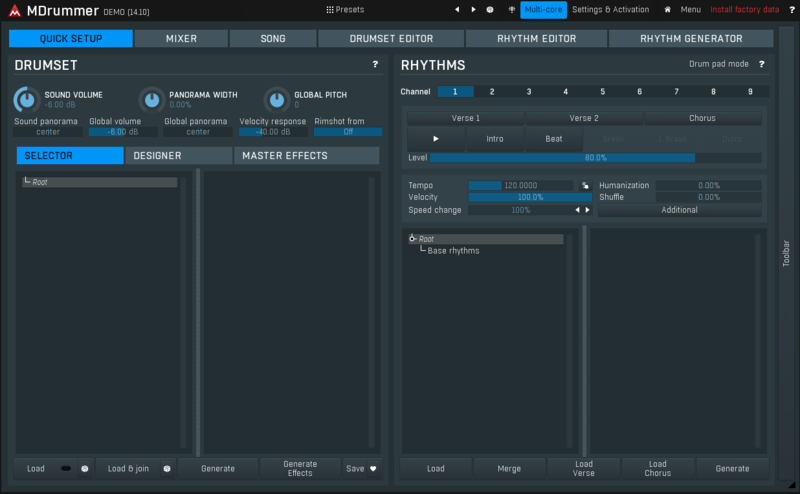
Task: Click the Level slider bar
Action: 595,158
